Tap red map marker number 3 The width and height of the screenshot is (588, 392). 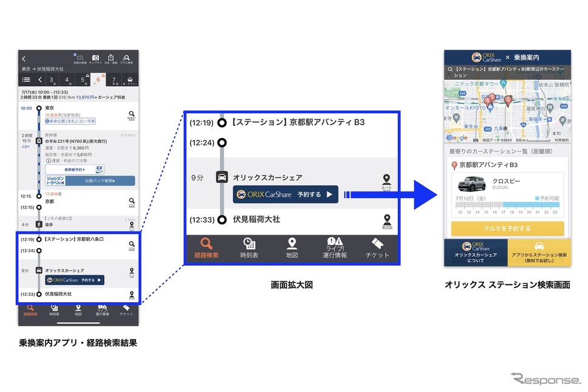pos(492,97)
